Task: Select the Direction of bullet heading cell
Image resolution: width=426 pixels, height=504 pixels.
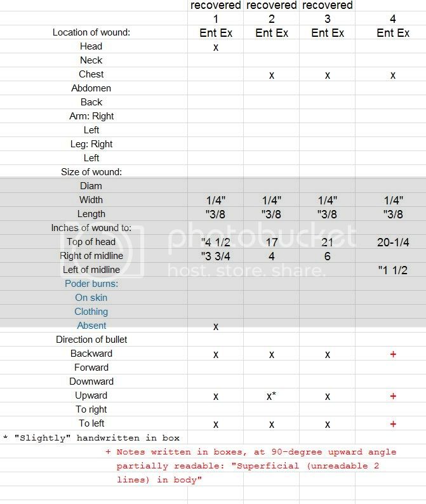Action: click(91, 340)
